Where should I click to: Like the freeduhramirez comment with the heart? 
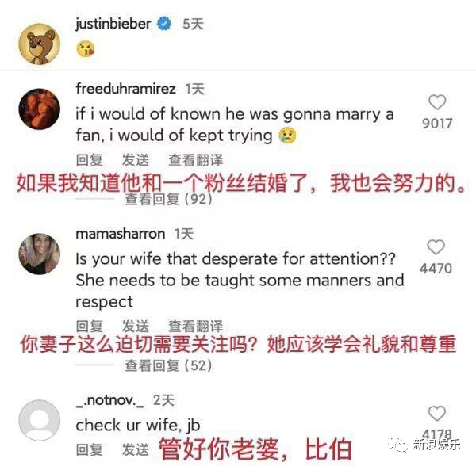coord(437,102)
